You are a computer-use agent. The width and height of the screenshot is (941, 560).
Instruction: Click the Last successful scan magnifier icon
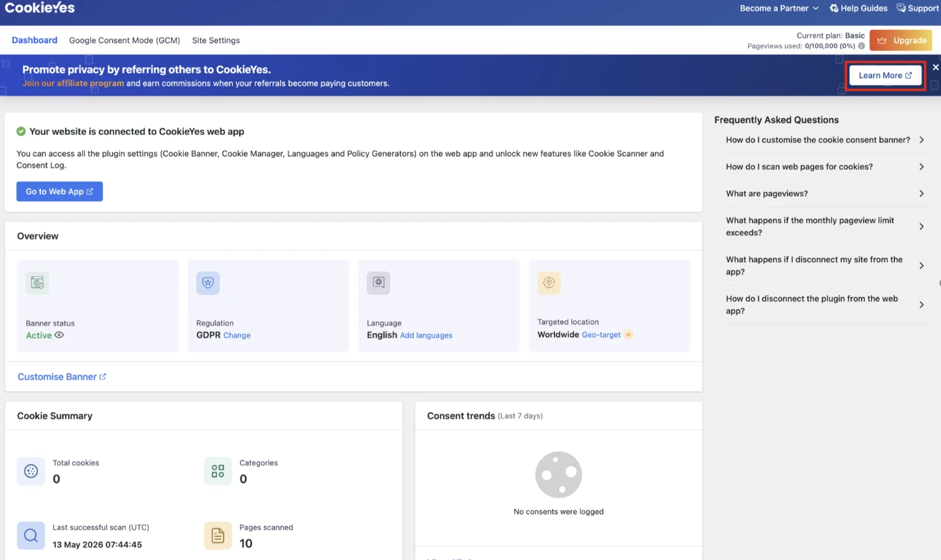31,536
